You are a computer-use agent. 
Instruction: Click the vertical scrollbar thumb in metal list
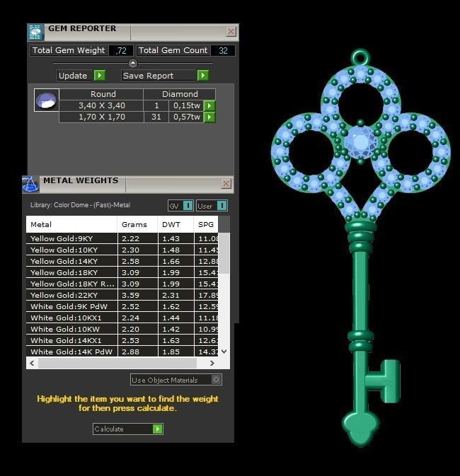coord(224,253)
